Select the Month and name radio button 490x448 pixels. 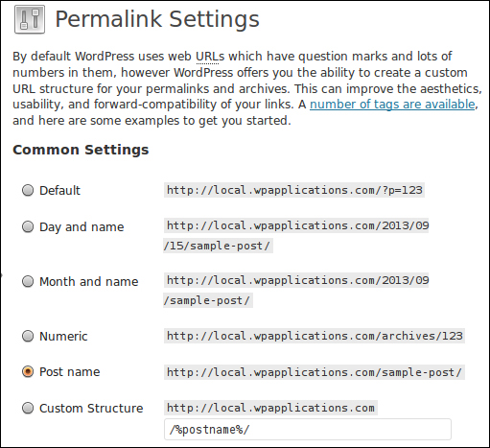coord(28,281)
